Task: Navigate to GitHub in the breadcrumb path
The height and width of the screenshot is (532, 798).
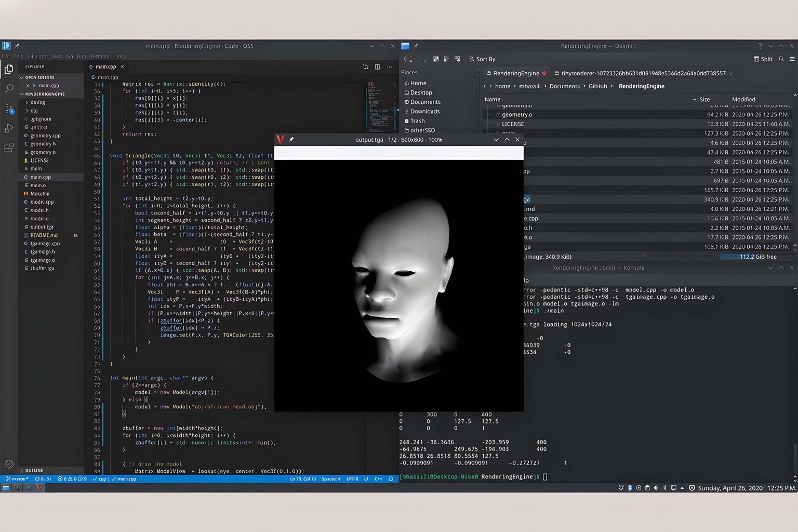Action: click(597, 86)
